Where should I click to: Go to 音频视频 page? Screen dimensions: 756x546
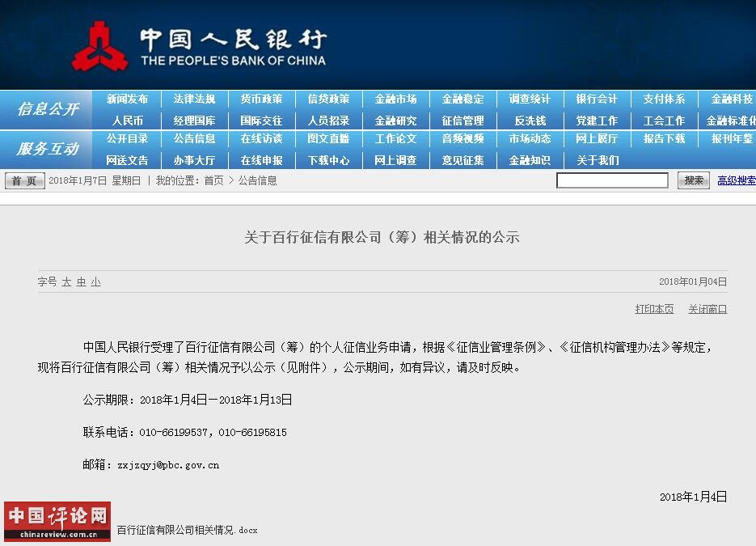point(462,138)
